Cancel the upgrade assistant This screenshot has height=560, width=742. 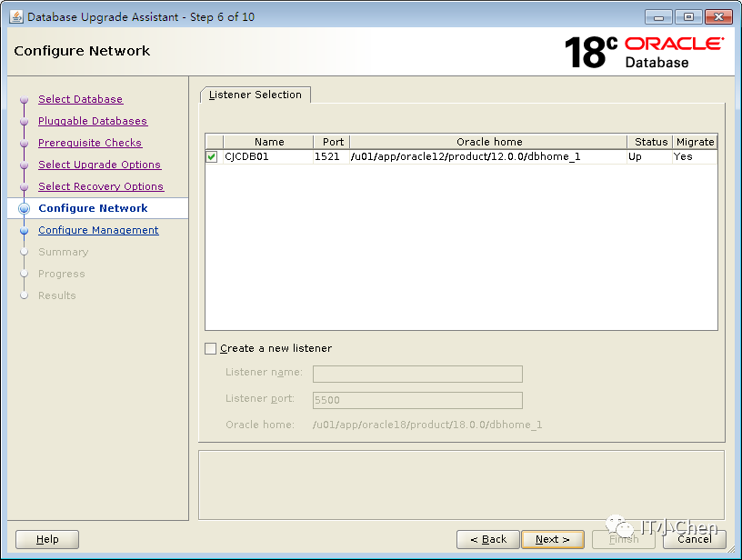(694, 539)
